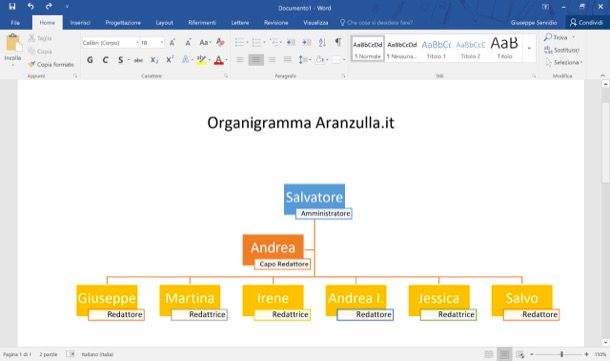
Task: Justify the text
Action: pyautogui.click(x=287, y=60)
